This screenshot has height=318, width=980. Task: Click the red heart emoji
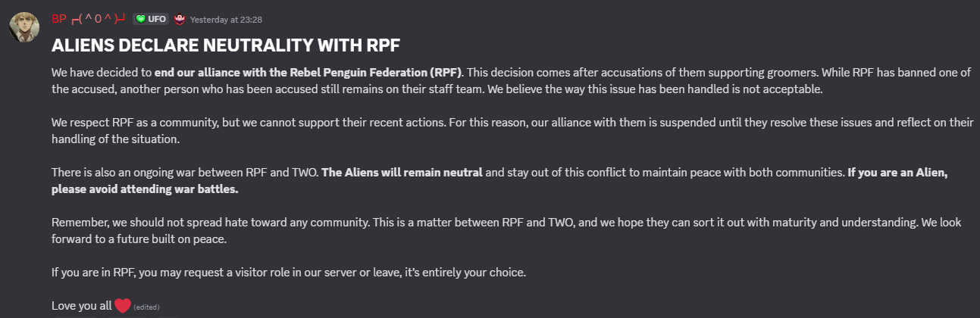coord(123,305)
